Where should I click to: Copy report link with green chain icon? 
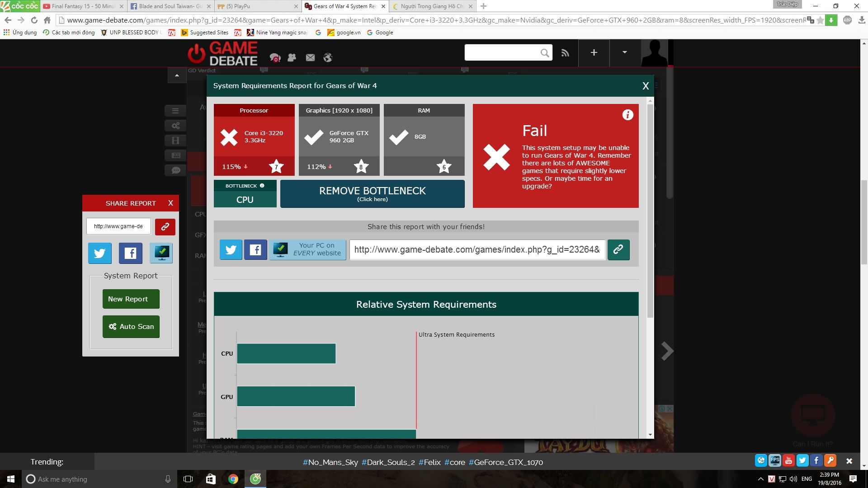618,250
